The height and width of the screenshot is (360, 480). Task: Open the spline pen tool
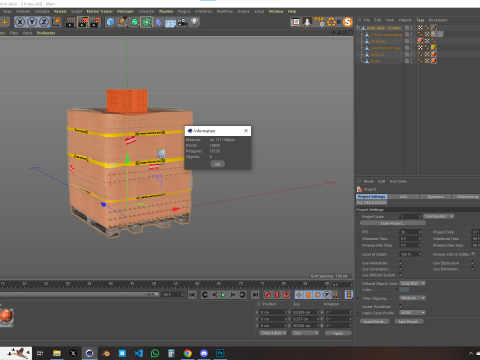[122, 22]
